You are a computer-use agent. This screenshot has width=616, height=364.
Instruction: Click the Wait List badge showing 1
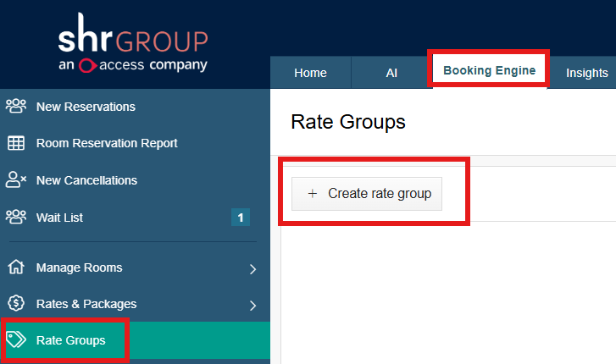tap(241, 218)
